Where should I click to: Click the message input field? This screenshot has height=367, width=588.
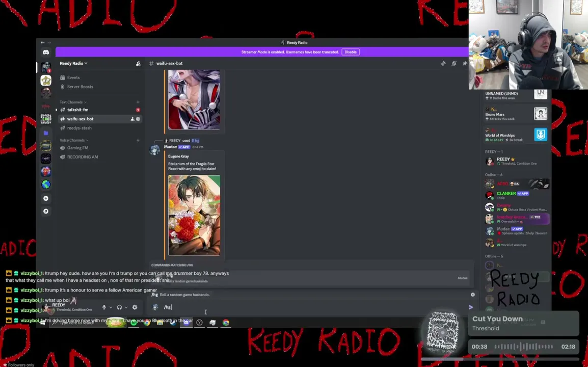coord(314,307)
